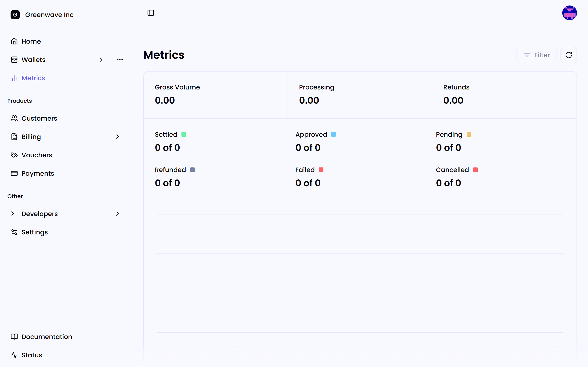Switch to the Settings section
The height and width of the screenshot is (367, 588).
[34, 232]
